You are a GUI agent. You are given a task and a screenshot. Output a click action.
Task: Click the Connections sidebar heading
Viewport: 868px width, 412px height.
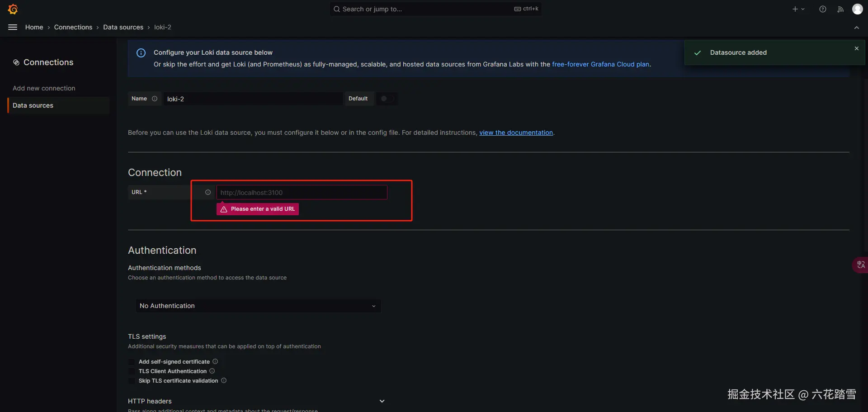(48, 62)
